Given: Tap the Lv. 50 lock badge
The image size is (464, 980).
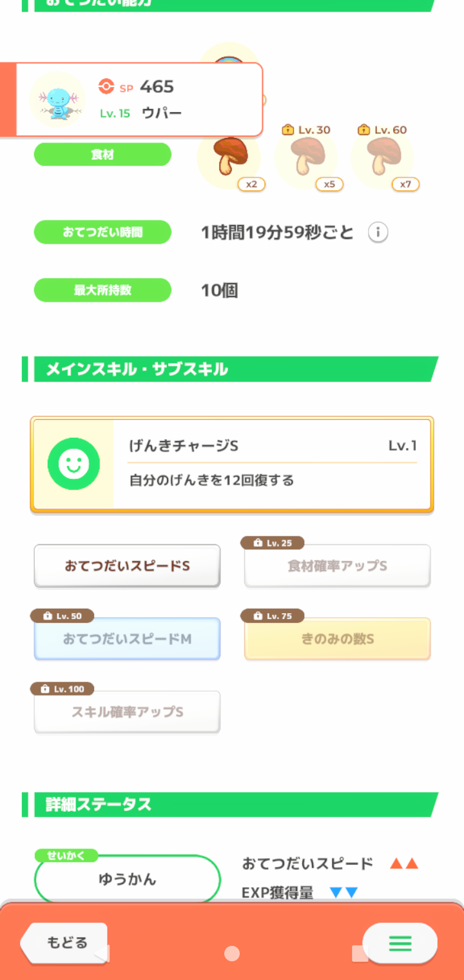Looking at the screenshot, I should pos(63,616).
